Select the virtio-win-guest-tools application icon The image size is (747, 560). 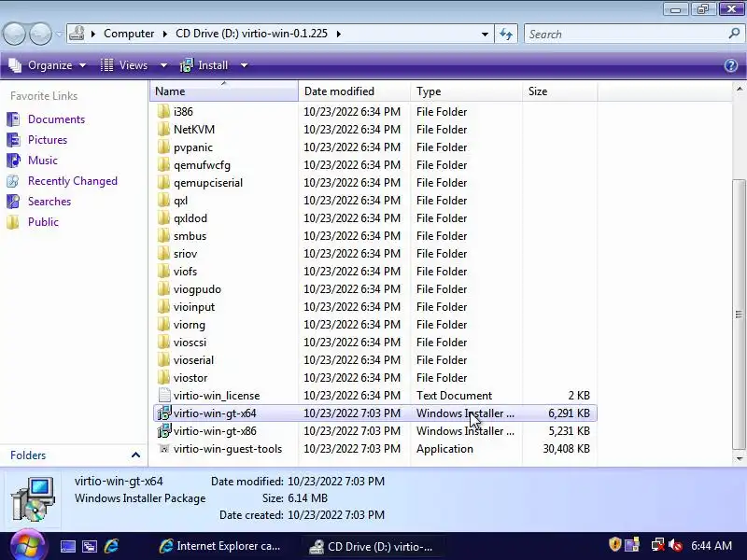tap(164, 449)
